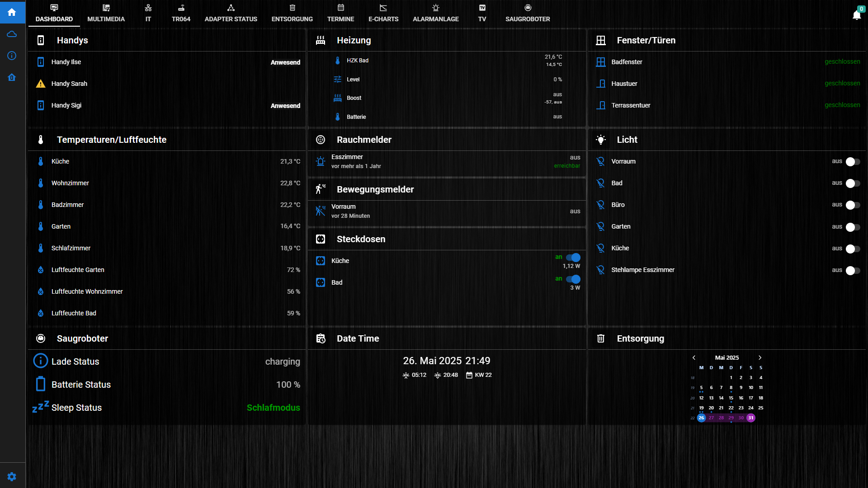This screenshot has height=488, width=868.
Task: Click the Bad socket icon
Action: [321, 282]
